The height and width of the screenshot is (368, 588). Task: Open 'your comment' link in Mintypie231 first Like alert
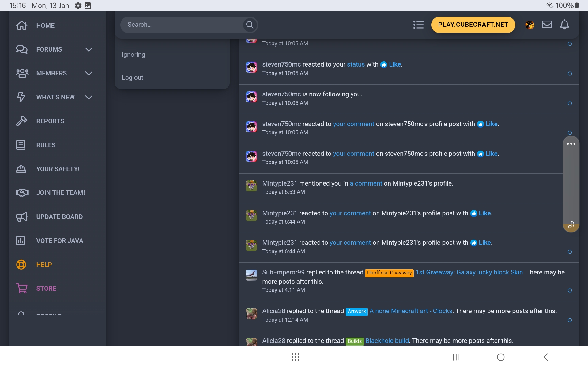[350, 213]
